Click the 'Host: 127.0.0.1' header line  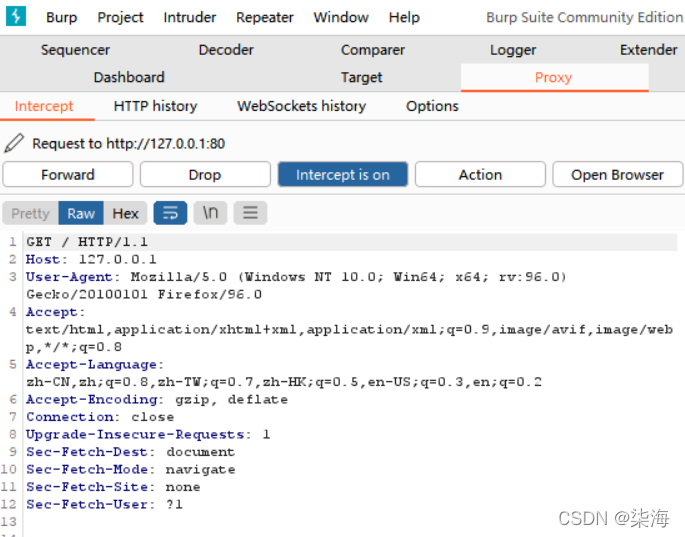tap(91, 259)
